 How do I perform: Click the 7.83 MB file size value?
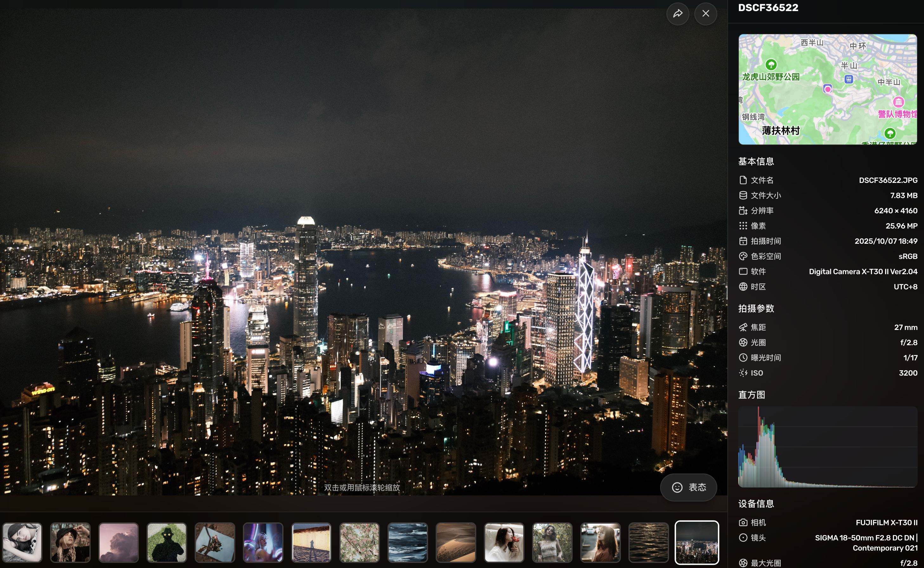pos(904,195)
